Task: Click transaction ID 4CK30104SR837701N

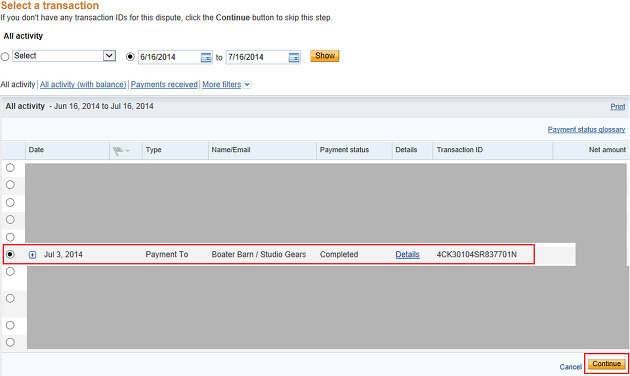Action: coord(477,254)
